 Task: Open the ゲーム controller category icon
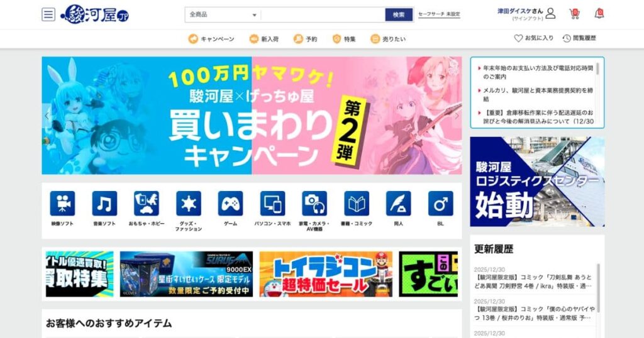[x=230, y=204]
